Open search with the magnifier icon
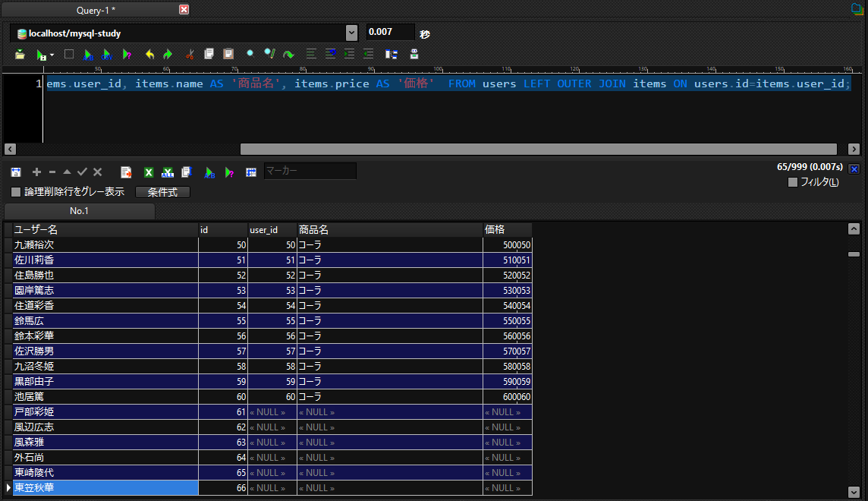The height and width of the screenshot is (501, 868). click(250, 54)
